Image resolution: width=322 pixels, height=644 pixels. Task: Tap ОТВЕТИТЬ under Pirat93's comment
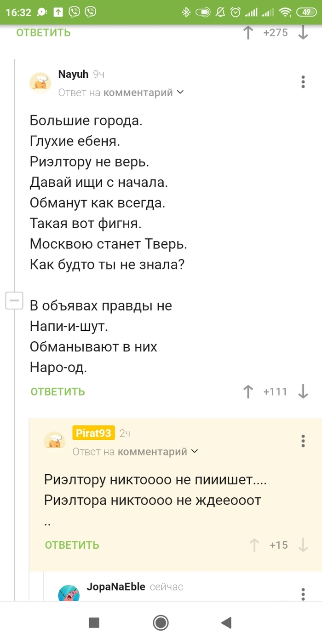(x=71, y=545)
